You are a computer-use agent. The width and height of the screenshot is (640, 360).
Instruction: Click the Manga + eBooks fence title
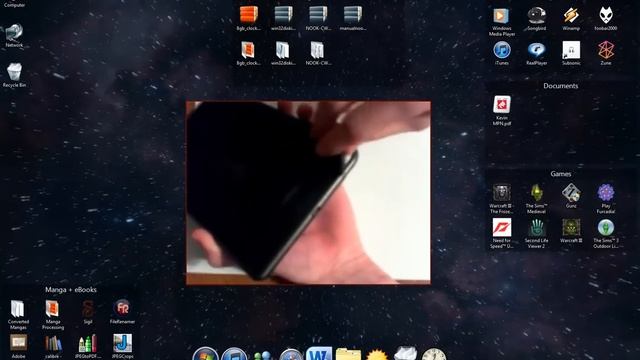pos(71,290)
